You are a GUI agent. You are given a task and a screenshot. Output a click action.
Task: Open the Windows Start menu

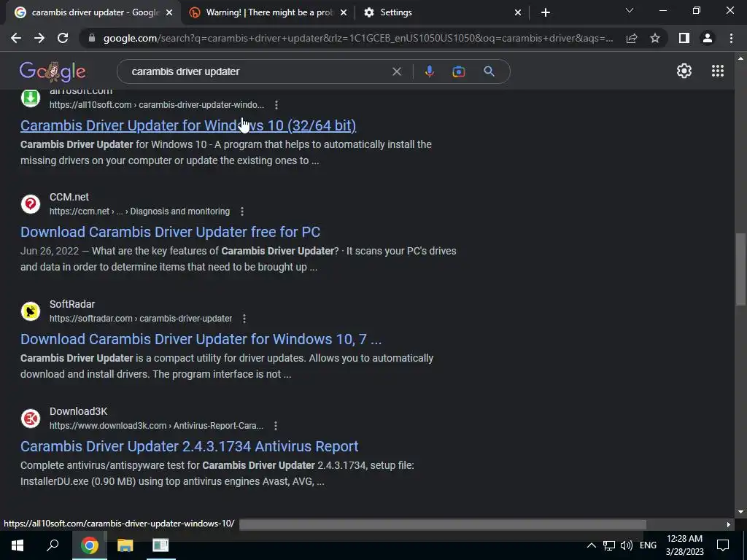(18, 545)
